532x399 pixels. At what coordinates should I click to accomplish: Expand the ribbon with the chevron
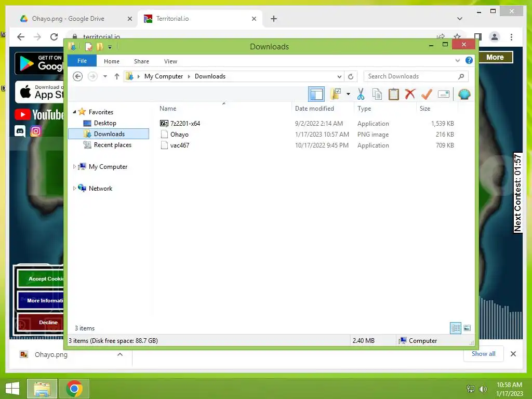pyautogui.click(x=457, y=61)
